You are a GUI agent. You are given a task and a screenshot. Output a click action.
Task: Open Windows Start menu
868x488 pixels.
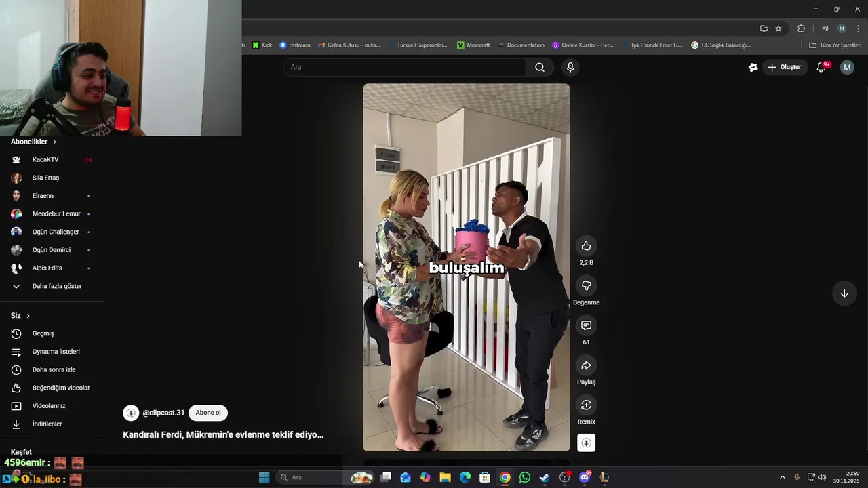click(264, 477)
